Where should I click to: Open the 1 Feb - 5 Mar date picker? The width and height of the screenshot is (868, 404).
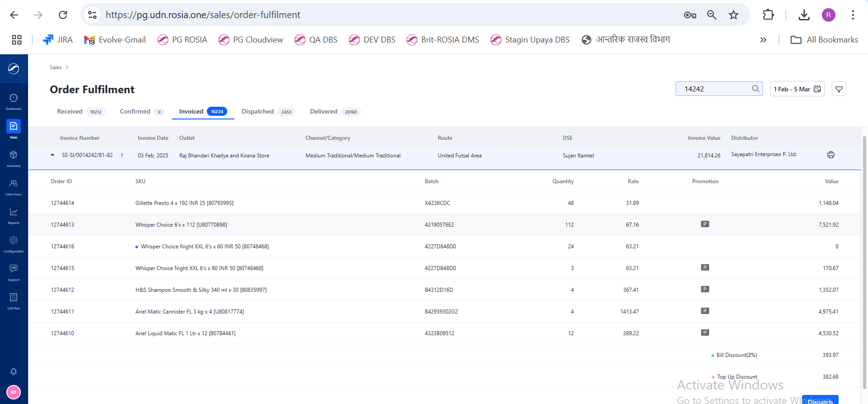pyautogui.click(x=796, y=89)
